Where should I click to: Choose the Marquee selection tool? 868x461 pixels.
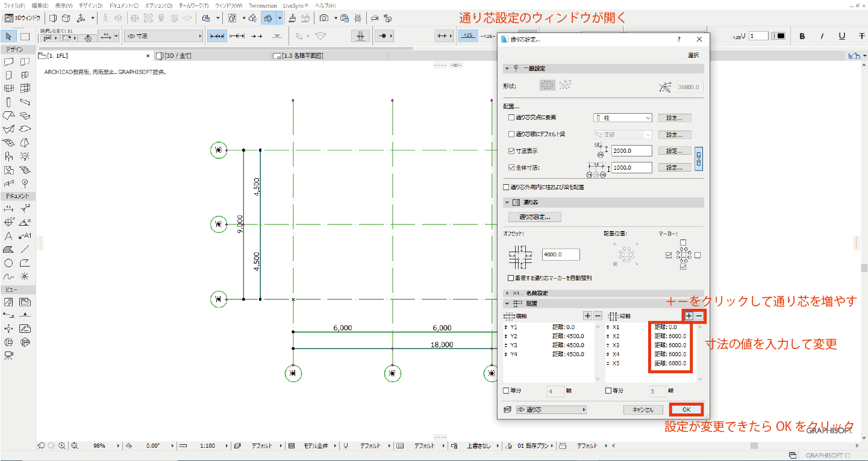pos(25,36)
